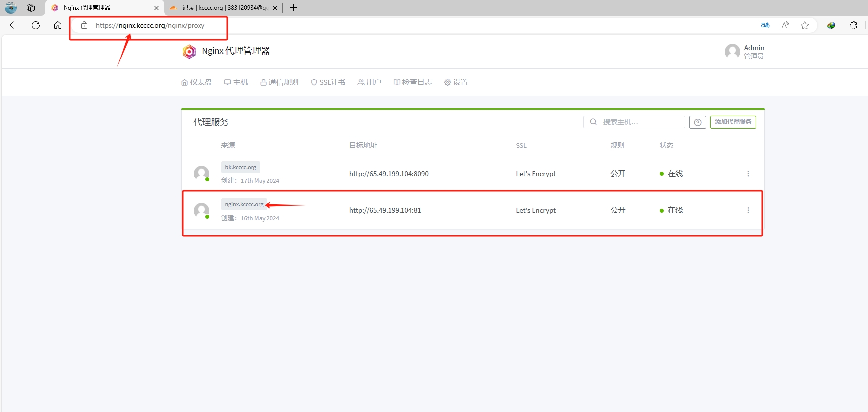Switch to the 记录 | kcccc.org tab

(224, 8)
